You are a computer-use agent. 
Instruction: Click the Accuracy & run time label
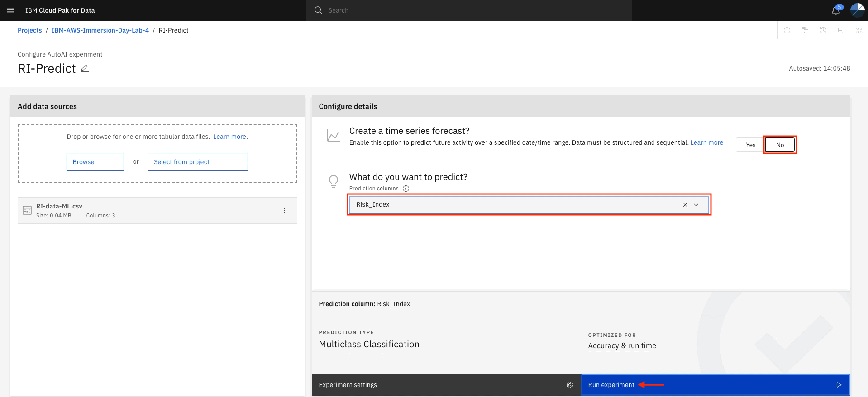(x=622, y=346)
